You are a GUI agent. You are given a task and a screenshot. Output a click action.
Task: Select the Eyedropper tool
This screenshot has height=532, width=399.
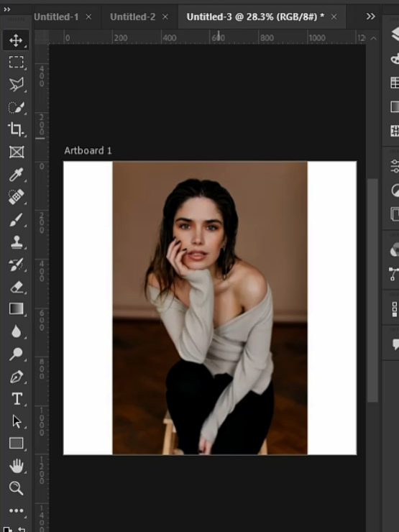click(16, 175)
